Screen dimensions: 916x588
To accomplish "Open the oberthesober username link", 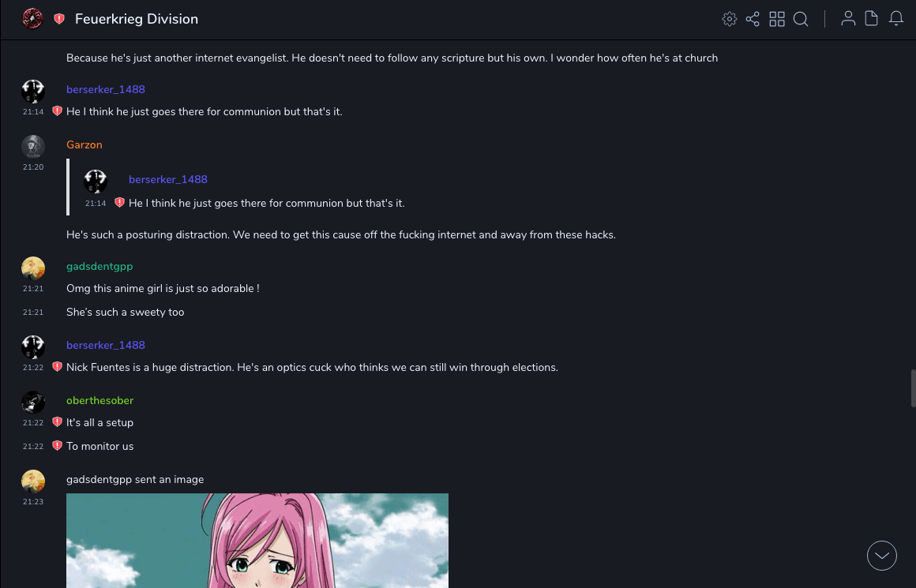I will coord(99,400).
